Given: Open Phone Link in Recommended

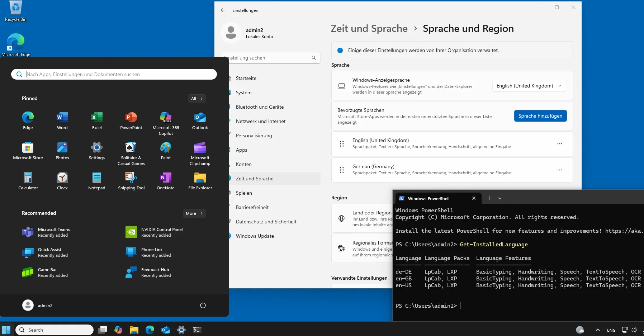Looking at the screenshot, I should point(148,252).
